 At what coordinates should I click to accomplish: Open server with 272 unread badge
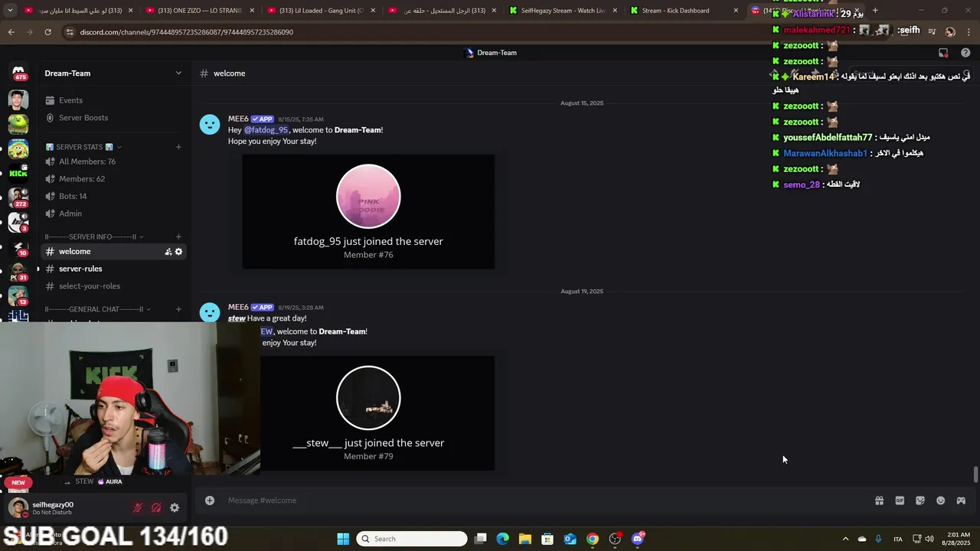(18, 197)
